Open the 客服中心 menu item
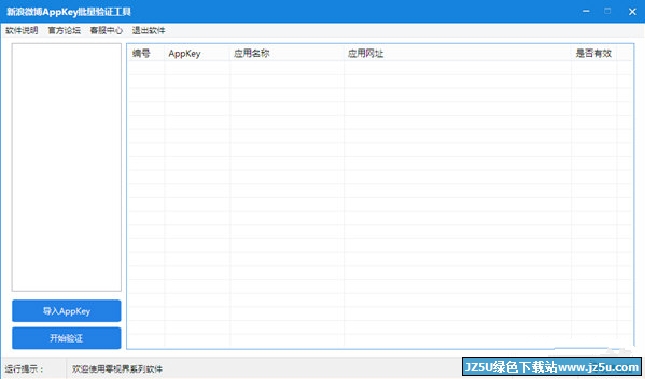 click(106, 30)
